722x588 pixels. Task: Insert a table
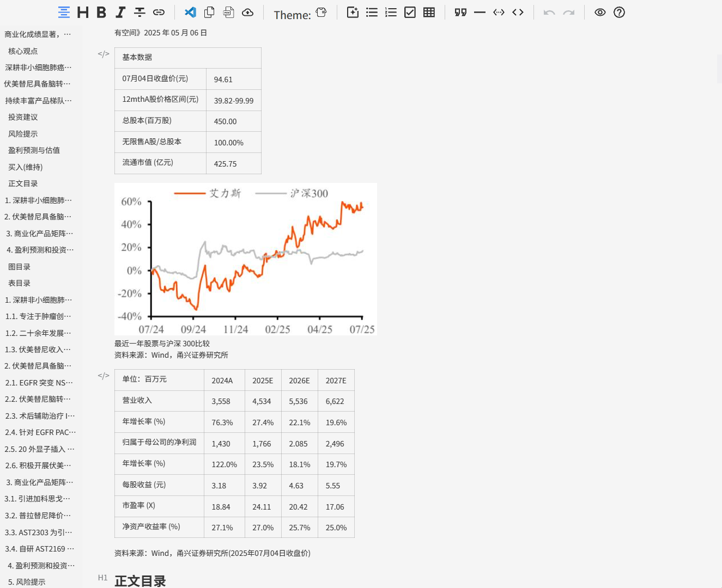(x=429, y=12)
